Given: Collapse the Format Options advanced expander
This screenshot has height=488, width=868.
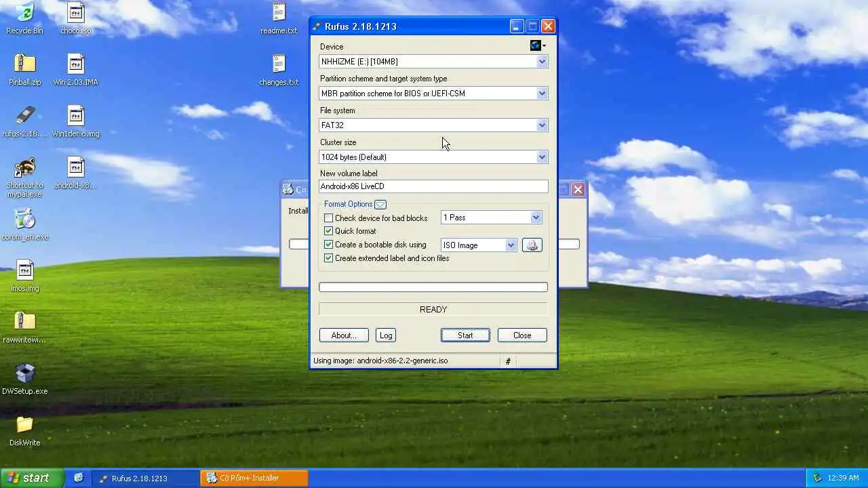Looking at the screenshot, I should click(x=380, y=204).
